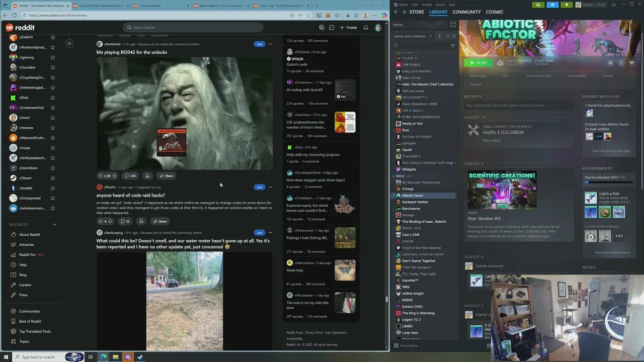Favorite r/Kick with star
Screen dimensions: 644x362
[x=52, y=98]
